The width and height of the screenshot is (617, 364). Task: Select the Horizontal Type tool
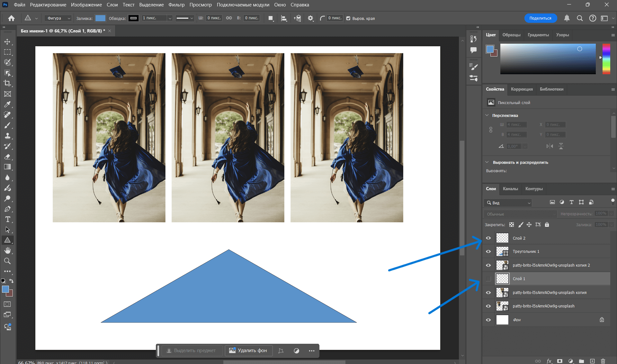7,219
